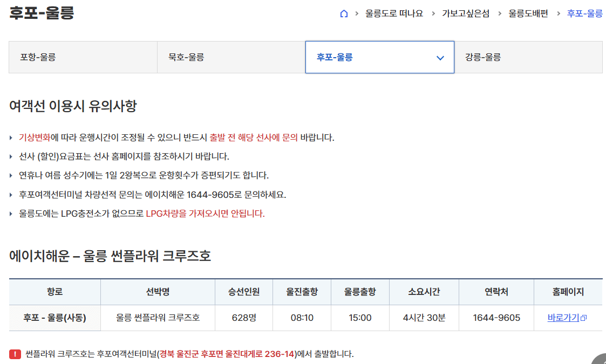This screenshot has width=606, height=364.
Task: Click the 여객선 이용시 유의사항 heading
Action: coord(73,106)
